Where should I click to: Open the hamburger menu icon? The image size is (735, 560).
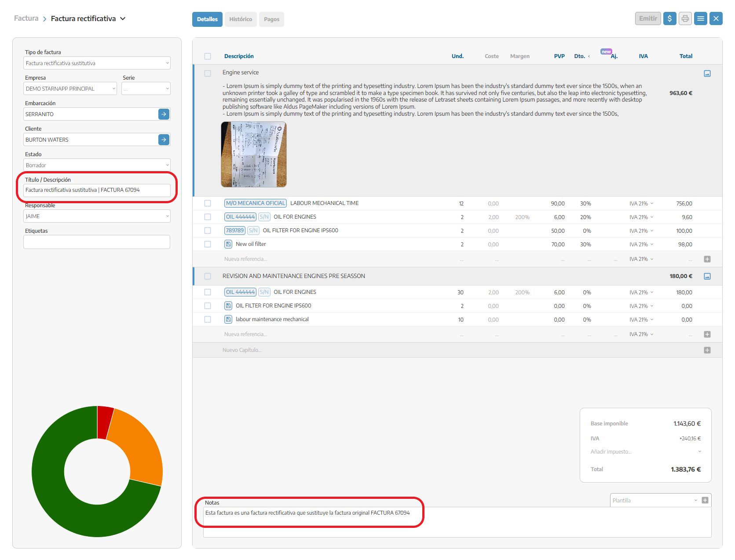tap(700, 18)
